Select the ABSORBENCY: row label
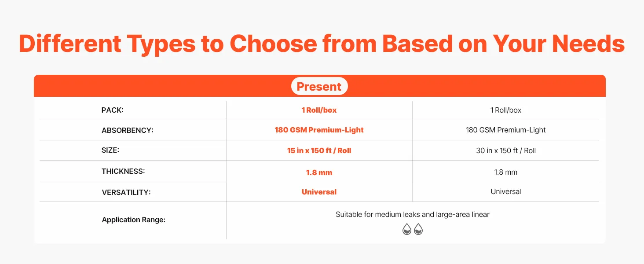Image resolution: width=644 pixels, height=264 pixels. pos(128,130)
